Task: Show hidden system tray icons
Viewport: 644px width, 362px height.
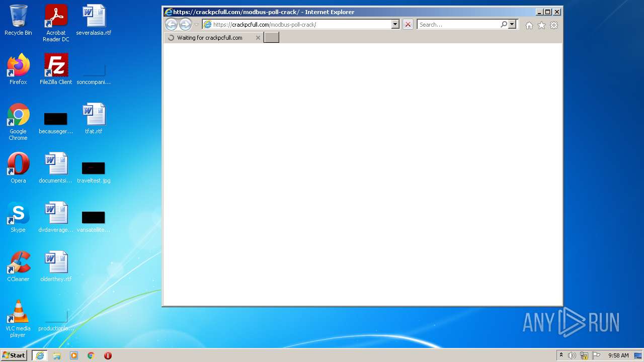Action: click(561, 355)
